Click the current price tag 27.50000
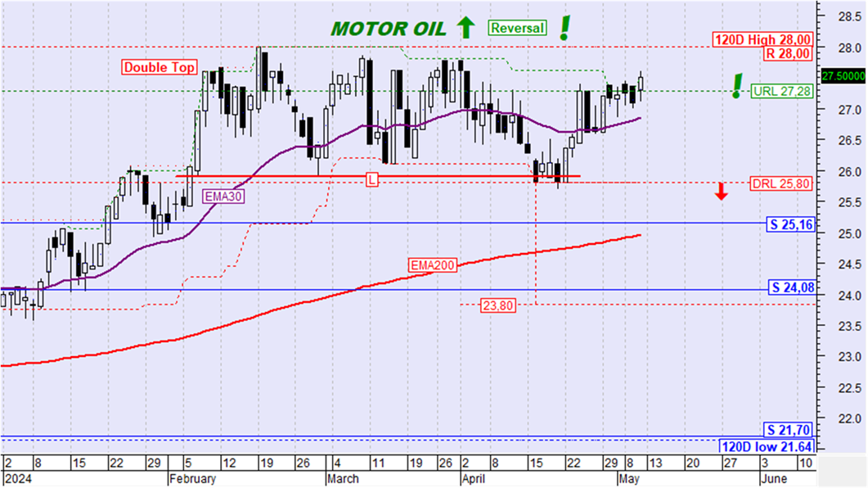The image size is (868, 488). click(x=843, y=76)
